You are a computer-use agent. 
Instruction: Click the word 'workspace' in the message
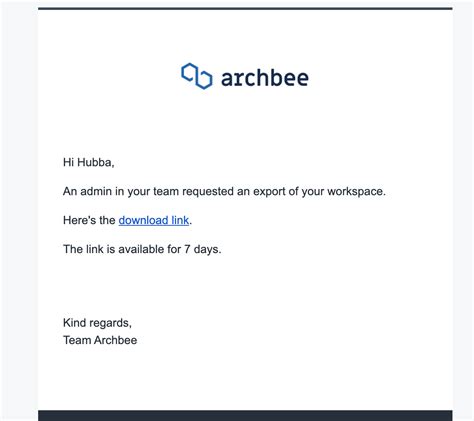pyautogui.click(x=355, y=192)
